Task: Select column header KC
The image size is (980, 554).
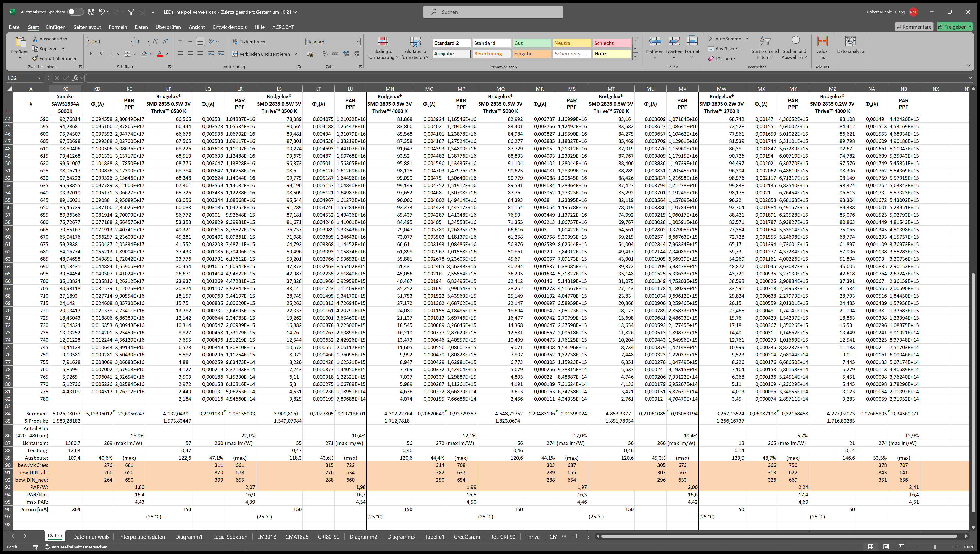Action: tap(65, 89)
